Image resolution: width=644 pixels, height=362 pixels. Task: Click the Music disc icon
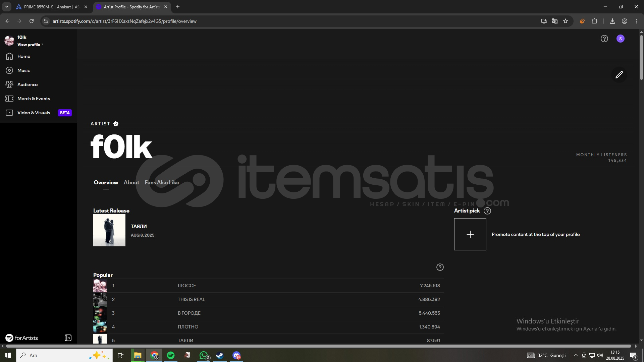[9, 70]
